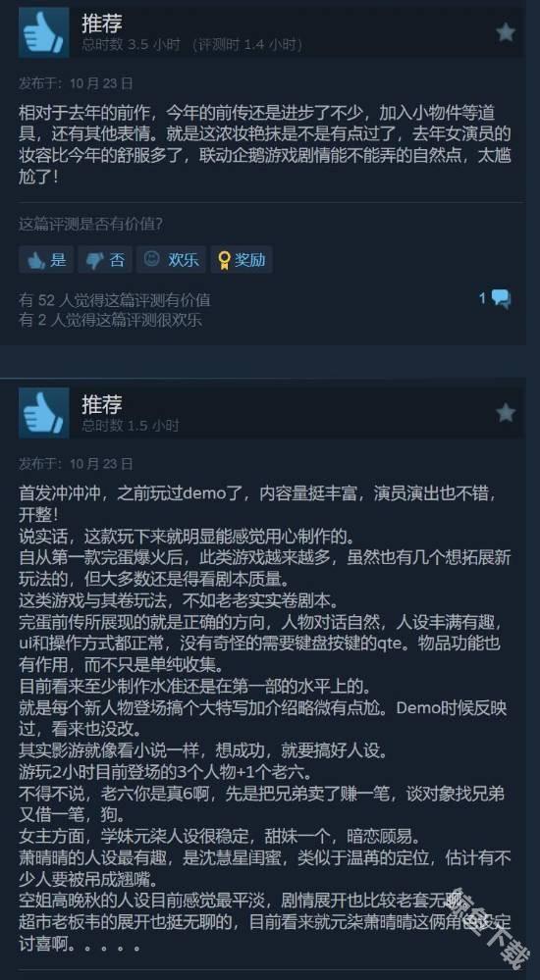Click the 总时数 3.5 小时 playtime text
The width and height of the screenshot is (540, 980).
(131, 45)
